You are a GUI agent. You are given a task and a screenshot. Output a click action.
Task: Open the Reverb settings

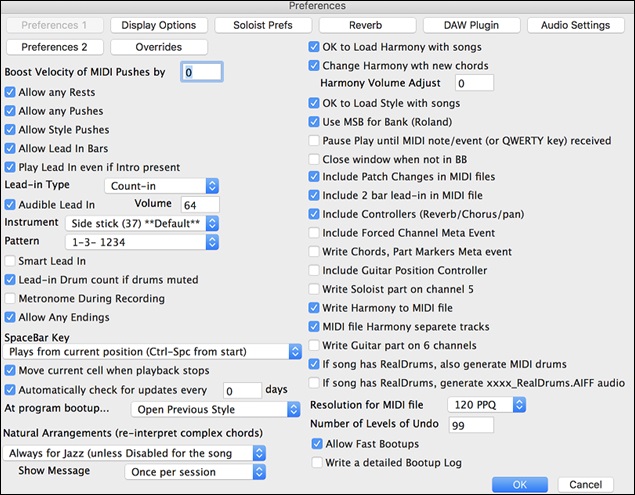pos(367,23)
